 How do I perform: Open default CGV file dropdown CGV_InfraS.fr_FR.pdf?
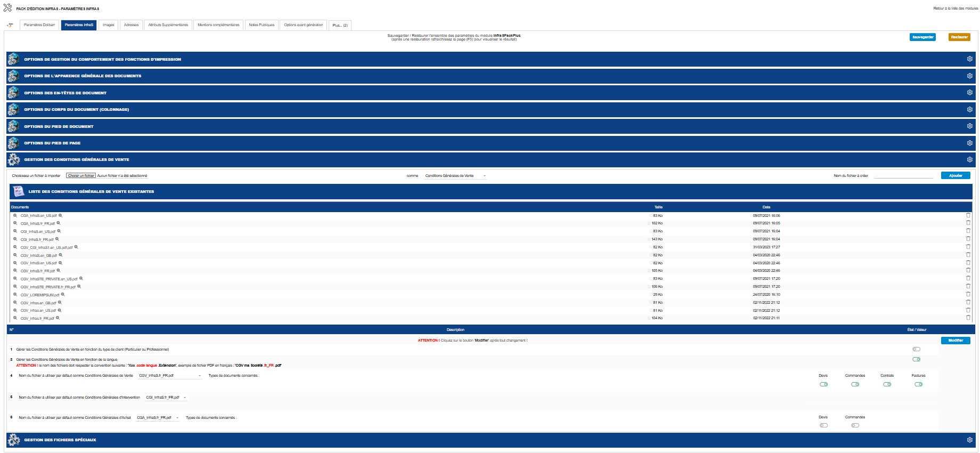(x=170, y=376)
